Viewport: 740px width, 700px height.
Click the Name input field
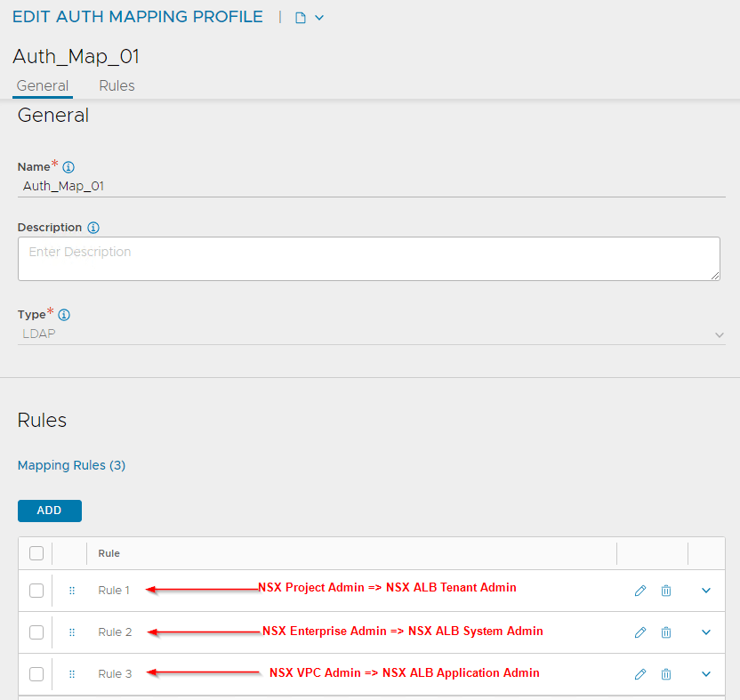[x=372, y=186]
